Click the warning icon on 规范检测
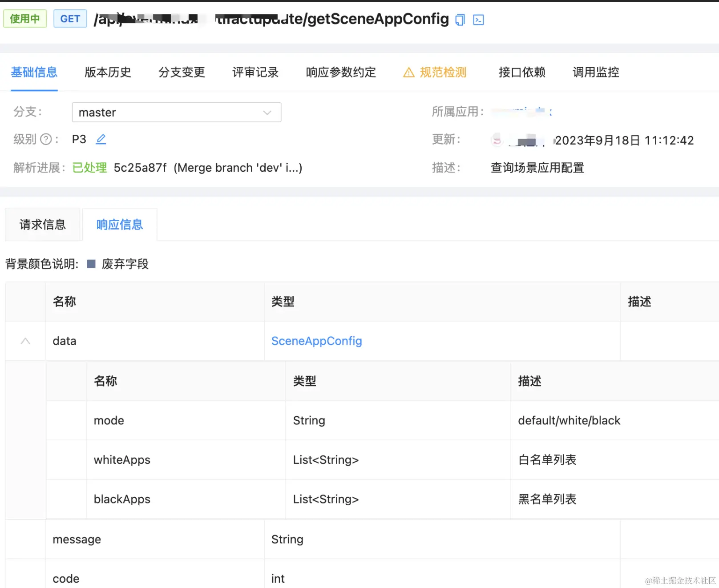This screenshot has height=588, width=719. tap(408, 72)
